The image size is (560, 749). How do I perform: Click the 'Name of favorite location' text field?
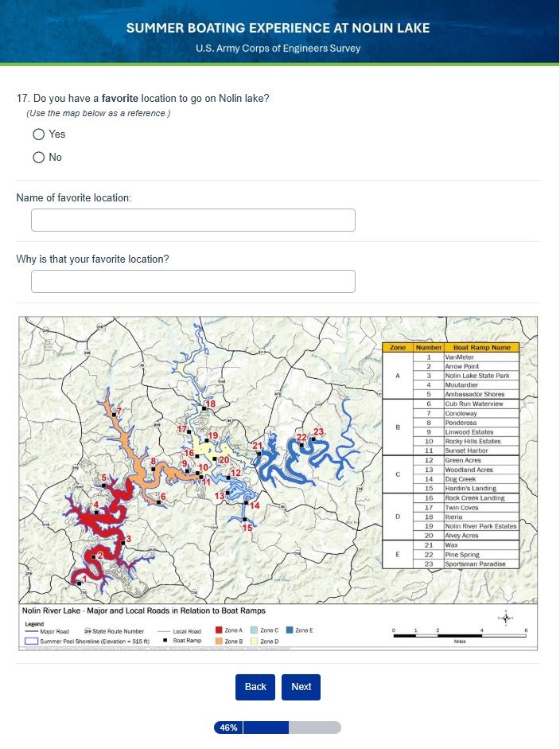[x=192, y=220]
